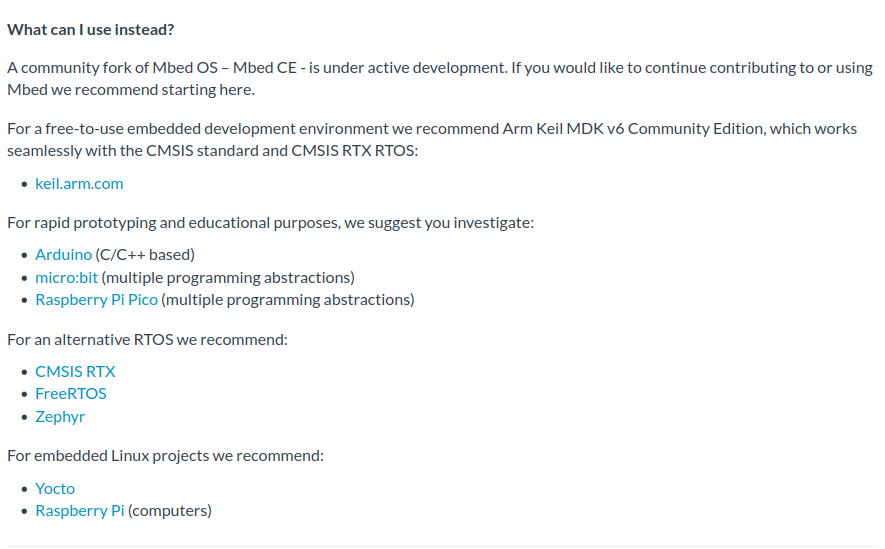The width and height of the screenshot is (885, 549).
Task: Click the 'CMSIS RTX RTOS:' text ending the second paragraph
Action: click(x=354, y=151)
